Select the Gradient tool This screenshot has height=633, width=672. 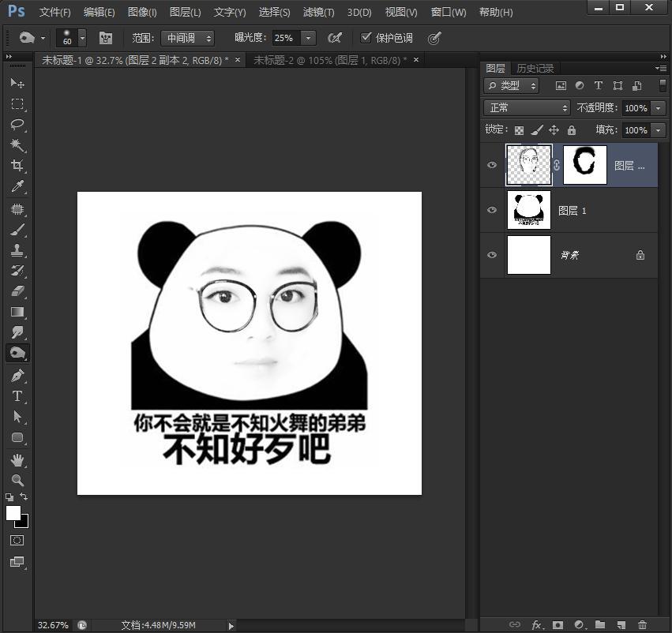click(x=17, y=311)
